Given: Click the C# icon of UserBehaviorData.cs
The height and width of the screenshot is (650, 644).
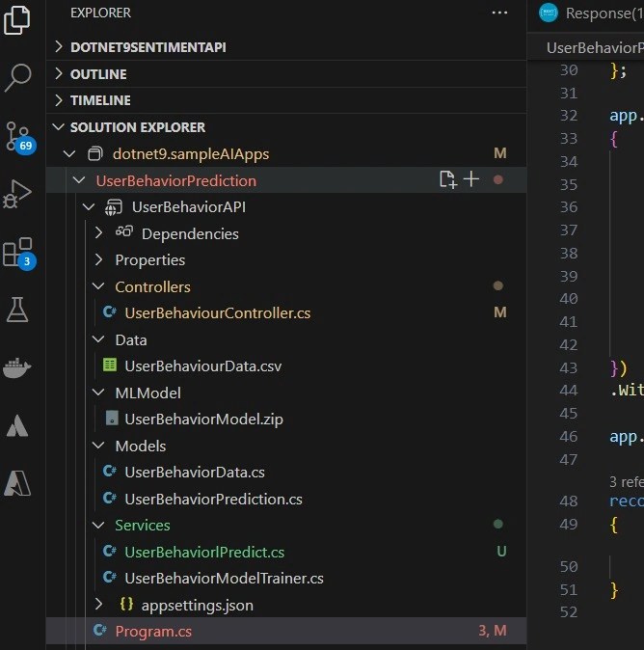Looking at the screenshot, I should coord(110,471).
